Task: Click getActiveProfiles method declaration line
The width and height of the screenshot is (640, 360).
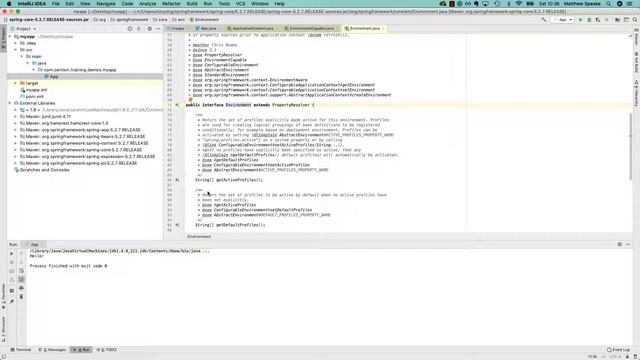Action: pyautogui.click(x=229, y=180)
